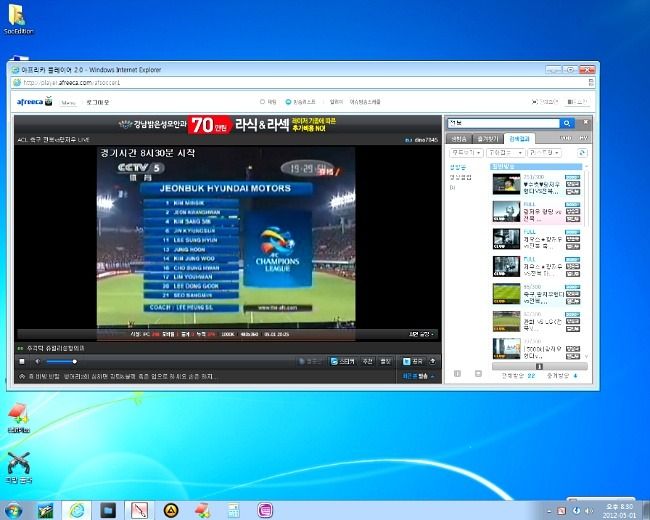This screenshot has height=520, width=650.
Task: Click the notice icon in bottom ticker
Action: coord(22,377)
